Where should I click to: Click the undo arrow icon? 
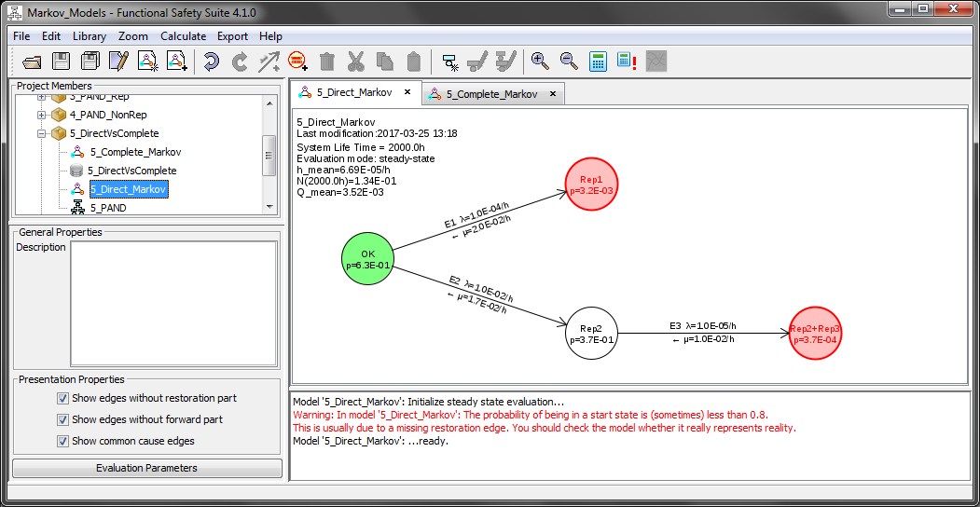pos(211,62)
